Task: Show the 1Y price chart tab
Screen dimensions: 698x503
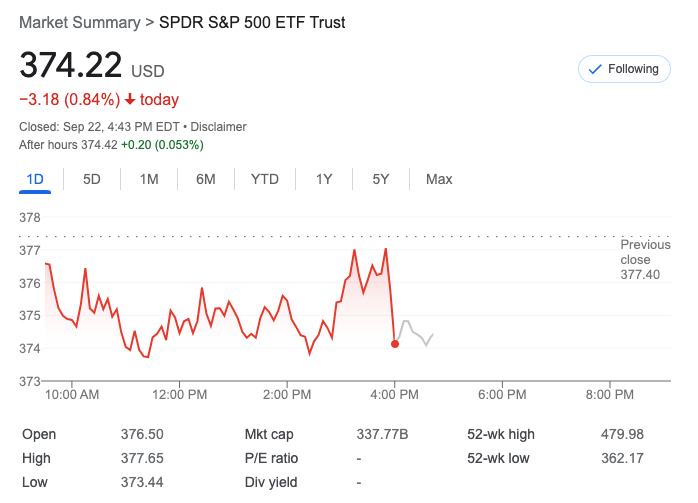Action: pos(324,179)
